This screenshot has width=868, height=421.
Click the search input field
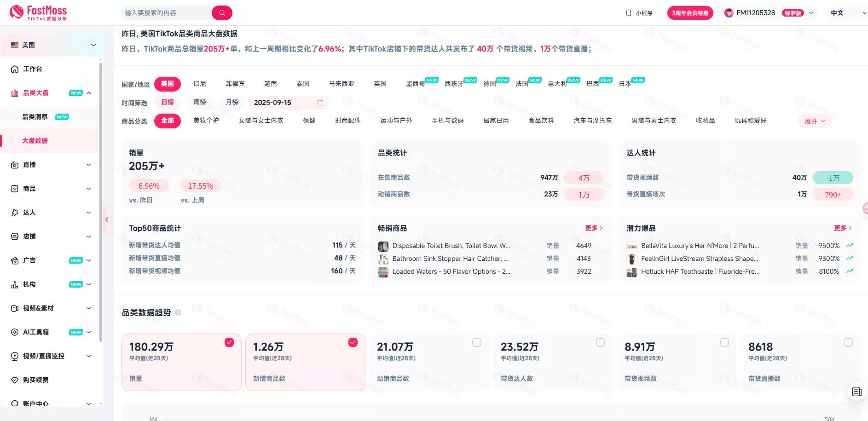pyautogui.click(x=166, y=13)
